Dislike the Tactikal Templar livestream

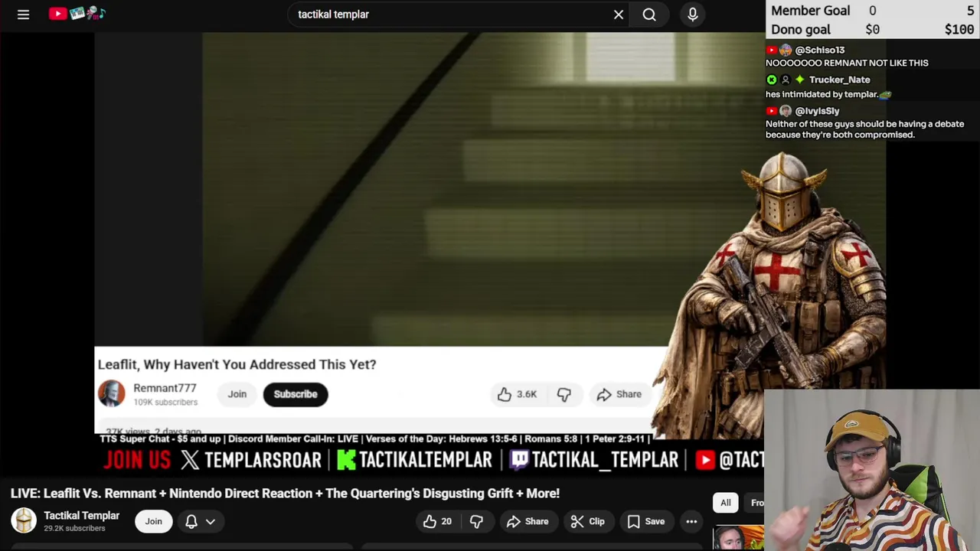pos(476,521)
